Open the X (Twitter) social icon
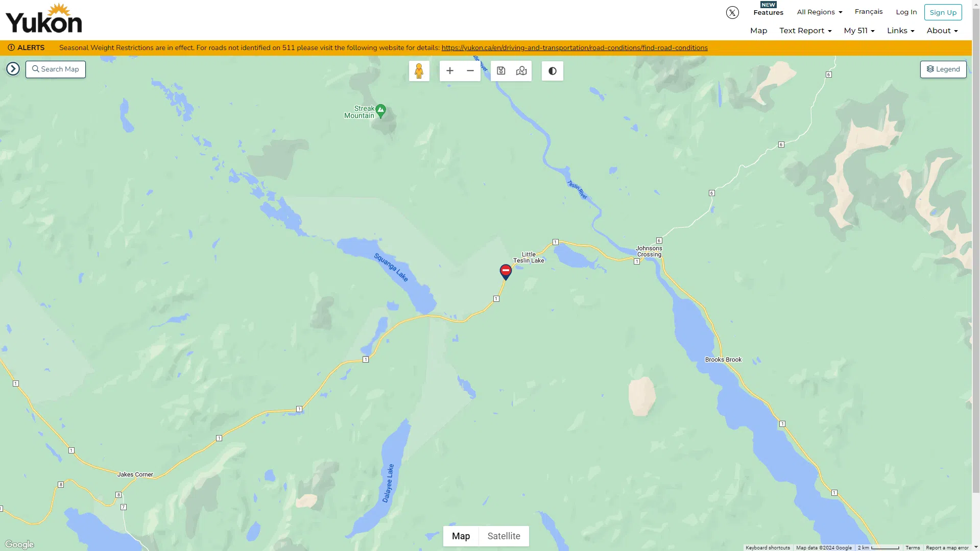The height and width of the screenshot is (551, 980). point(732,13)
